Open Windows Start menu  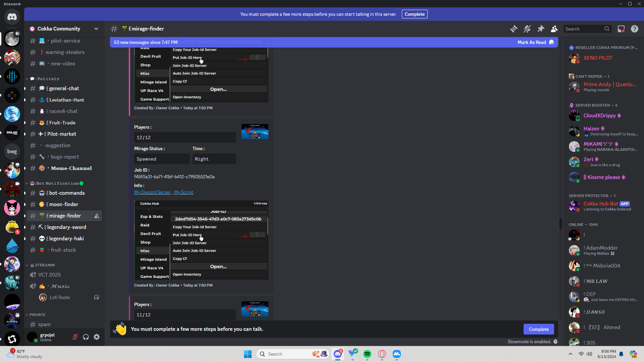248,354
